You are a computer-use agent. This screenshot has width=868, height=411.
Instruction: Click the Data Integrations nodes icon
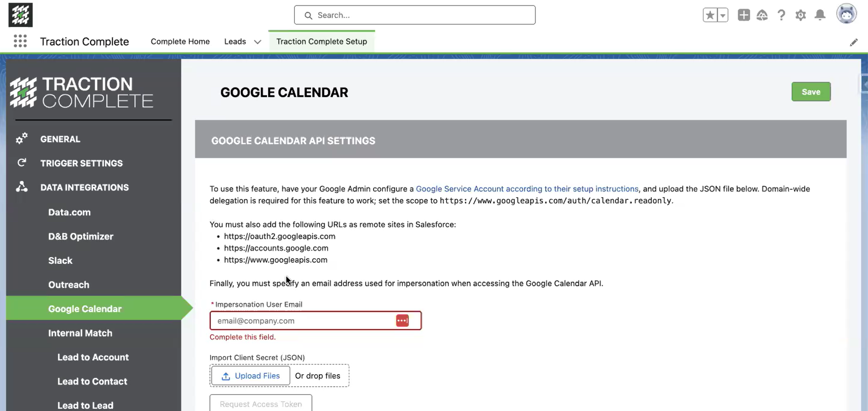point(21,187)
